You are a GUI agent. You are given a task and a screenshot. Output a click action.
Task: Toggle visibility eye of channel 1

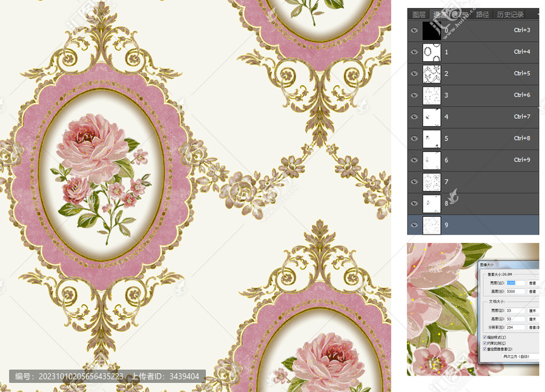click(x=414, y=52)
